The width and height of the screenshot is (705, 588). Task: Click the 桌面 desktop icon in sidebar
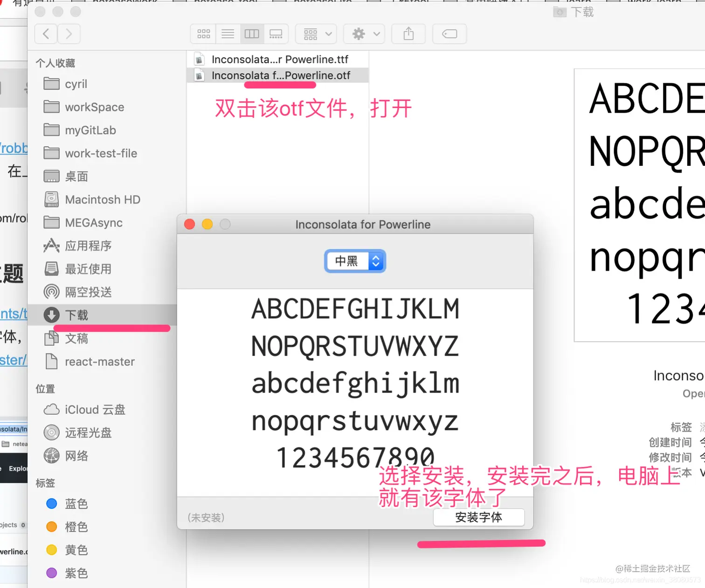coord(51,177)
